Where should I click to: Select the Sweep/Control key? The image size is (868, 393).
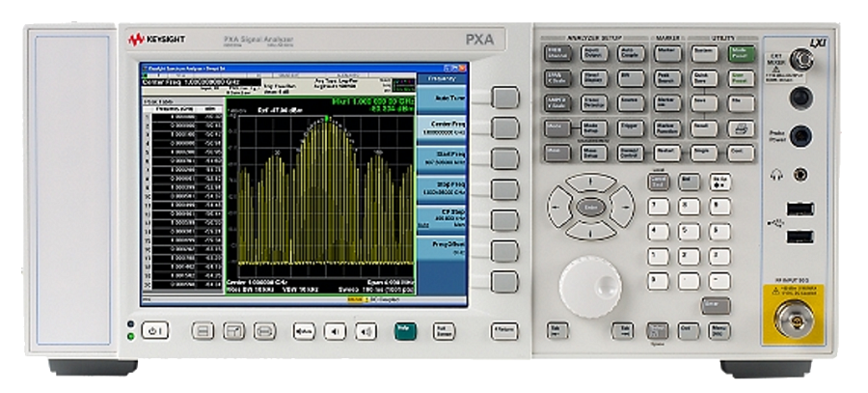[631, 153]
